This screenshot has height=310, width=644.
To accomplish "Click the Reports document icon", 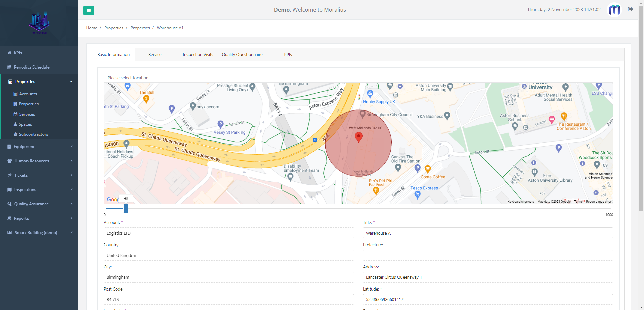I will pyautogui.click(x=9, y=218).
